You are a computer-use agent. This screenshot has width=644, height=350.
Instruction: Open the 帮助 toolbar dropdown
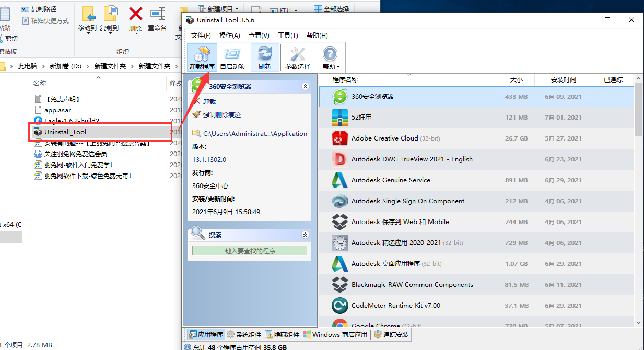point(331,57)
